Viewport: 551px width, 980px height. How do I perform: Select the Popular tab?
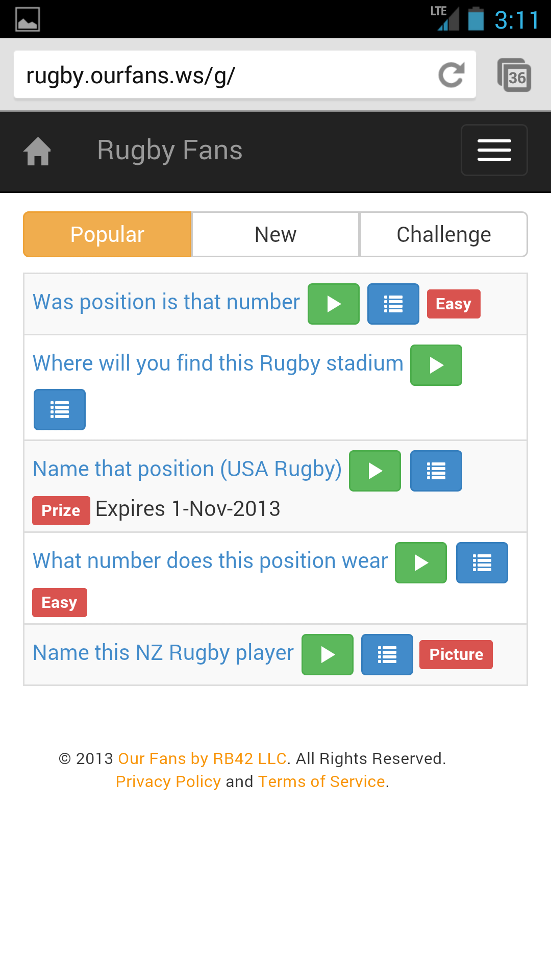click(107, 234)
